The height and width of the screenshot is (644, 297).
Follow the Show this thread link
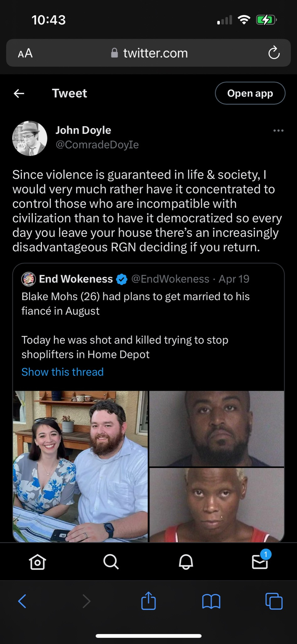pos(62,372)
